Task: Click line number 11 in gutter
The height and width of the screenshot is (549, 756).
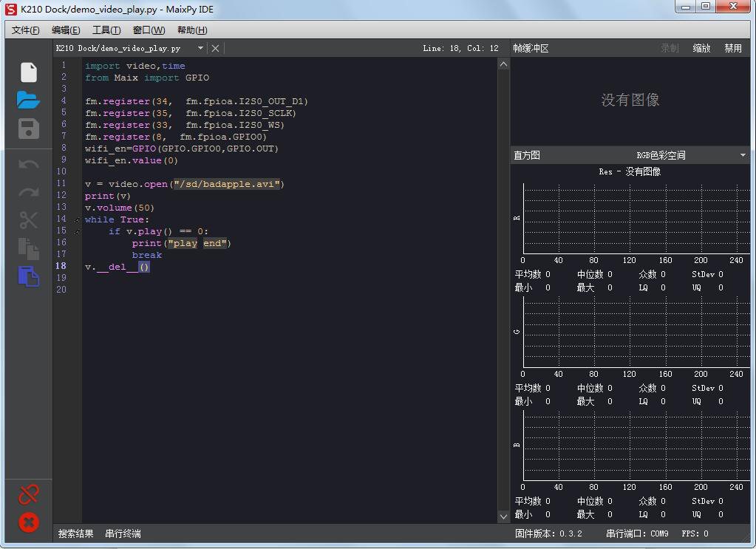Action: coord(61,183)
